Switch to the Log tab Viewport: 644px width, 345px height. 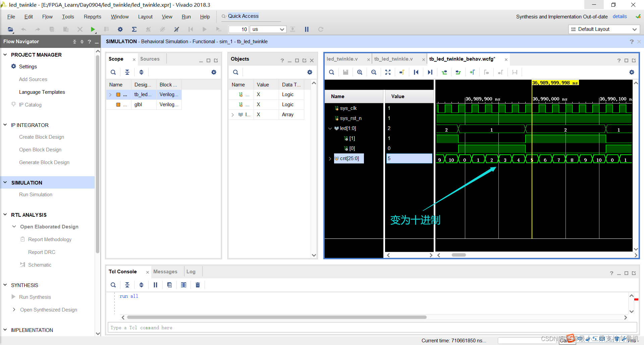pyautogui.click(x=191, y=272)
